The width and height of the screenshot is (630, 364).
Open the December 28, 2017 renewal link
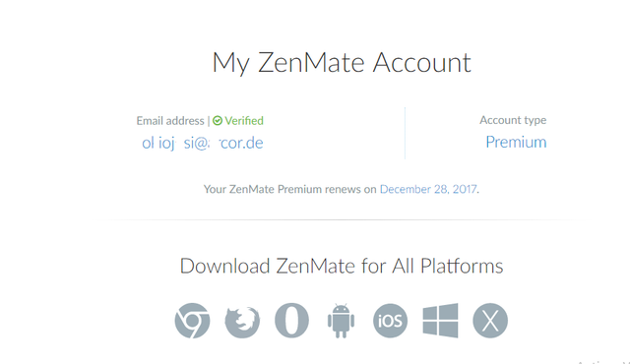click(428, 189)
